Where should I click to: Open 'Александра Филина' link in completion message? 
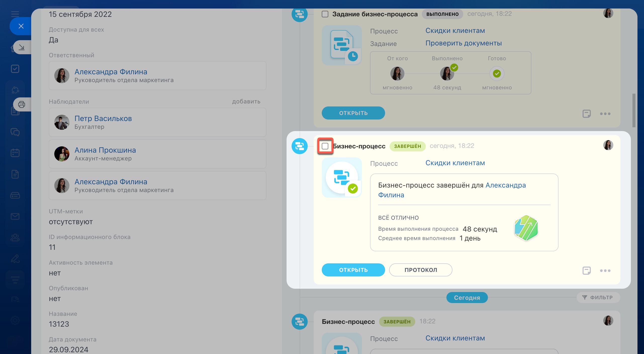(505, 185)
